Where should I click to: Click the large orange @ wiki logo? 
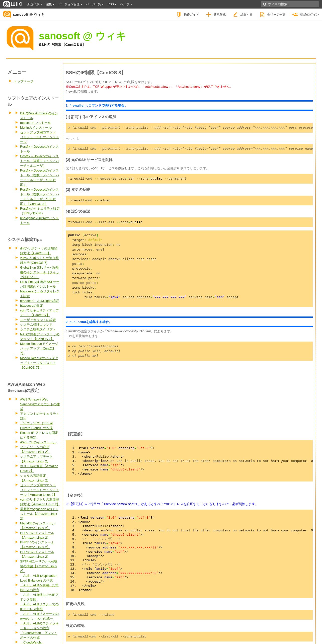pyautogui.click(x=20, y=38)
